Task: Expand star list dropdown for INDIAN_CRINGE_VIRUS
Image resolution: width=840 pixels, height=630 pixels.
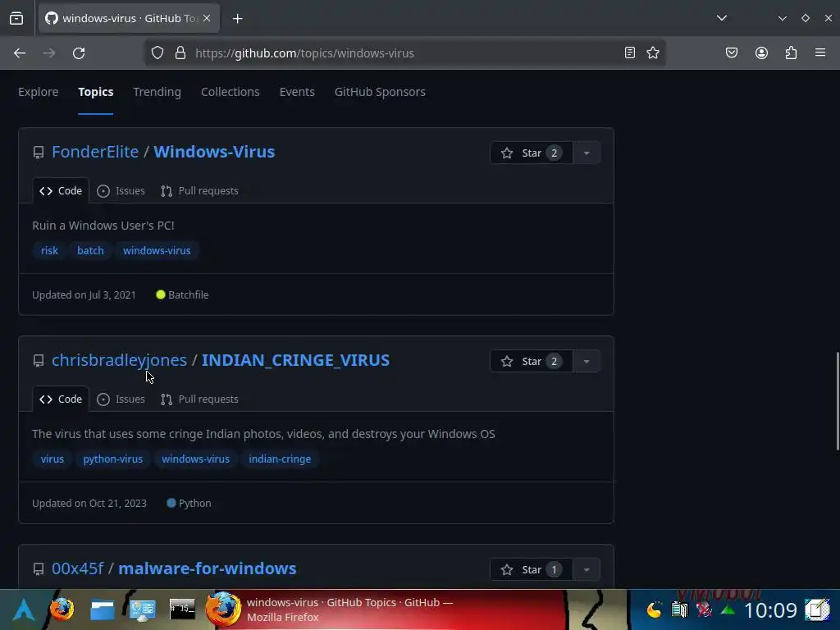Action: click(587, 361)
